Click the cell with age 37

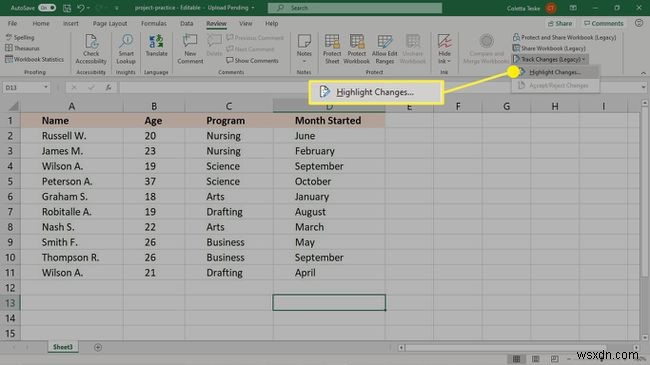[x=154, y=182]
